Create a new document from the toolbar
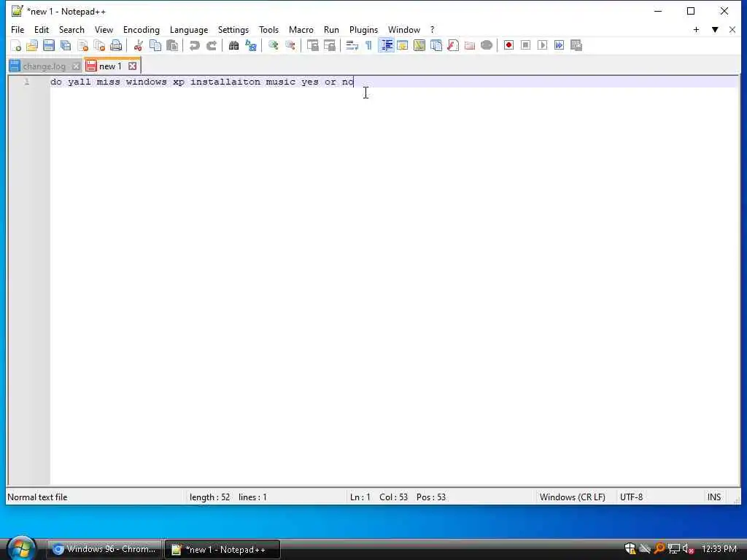 coord(16,45)
